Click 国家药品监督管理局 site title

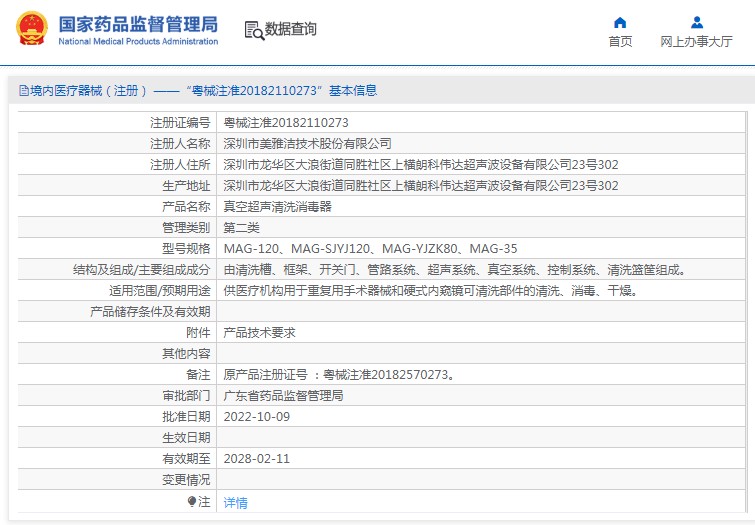(x=138, y=24)
